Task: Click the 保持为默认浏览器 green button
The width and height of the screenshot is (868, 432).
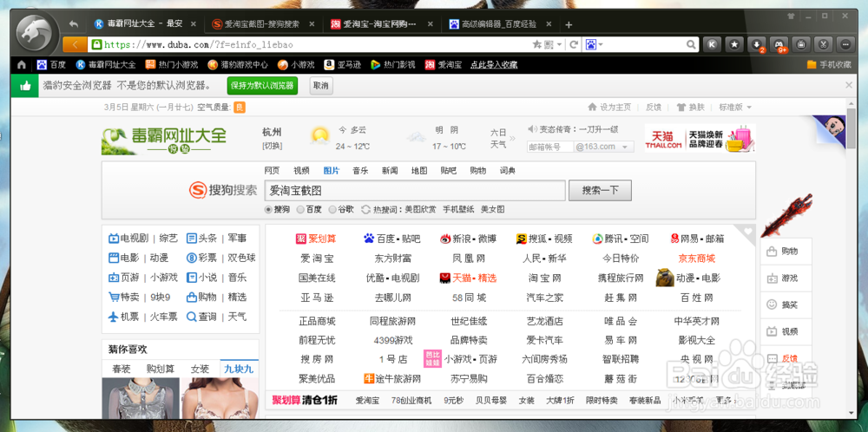Action: pyautogui.click(x=262, y=86)
